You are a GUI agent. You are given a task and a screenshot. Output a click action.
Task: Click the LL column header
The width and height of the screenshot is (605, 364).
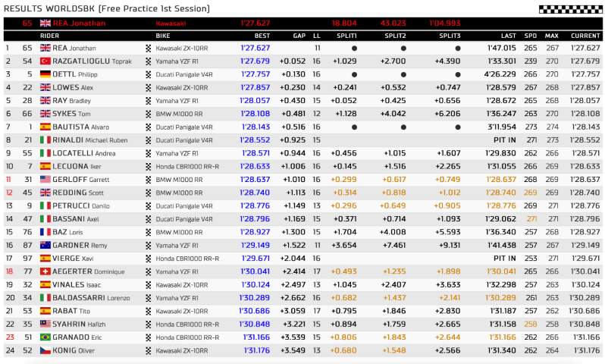pyautogui.click(x=317, y=36)
